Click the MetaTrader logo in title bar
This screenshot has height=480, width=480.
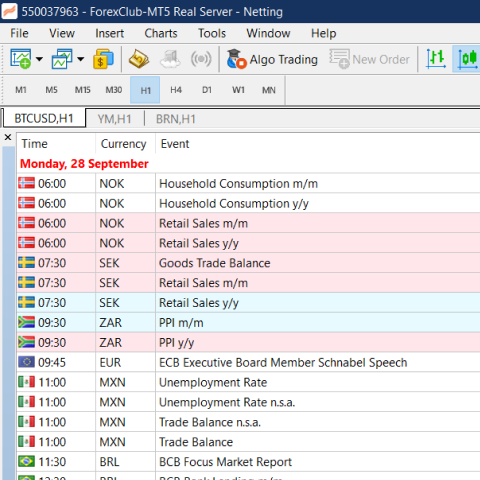(x=9, y=11)
